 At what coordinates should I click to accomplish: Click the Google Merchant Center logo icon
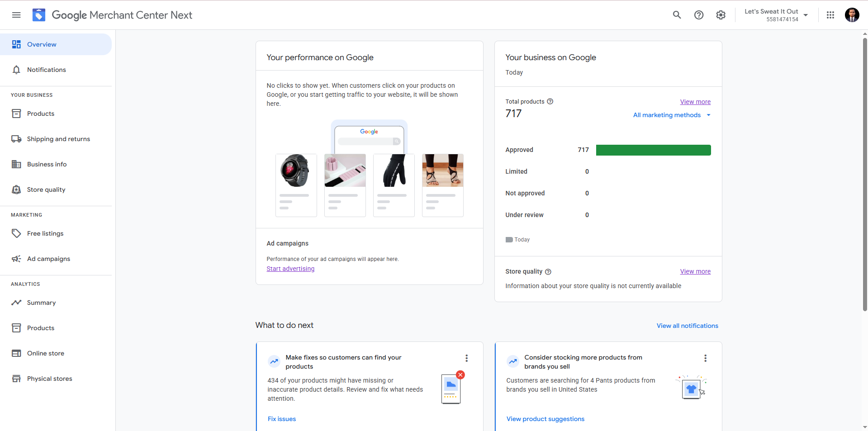39,15
